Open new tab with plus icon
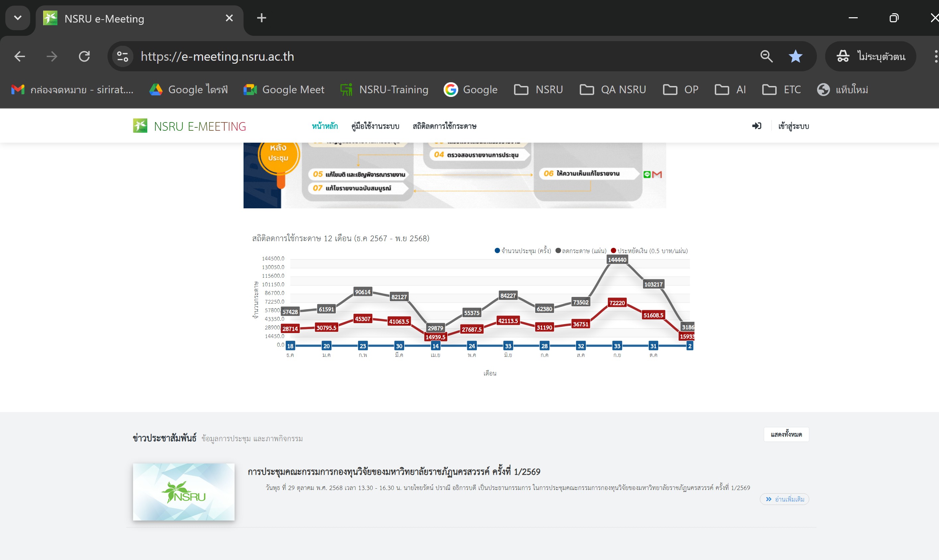 point(261,18)
